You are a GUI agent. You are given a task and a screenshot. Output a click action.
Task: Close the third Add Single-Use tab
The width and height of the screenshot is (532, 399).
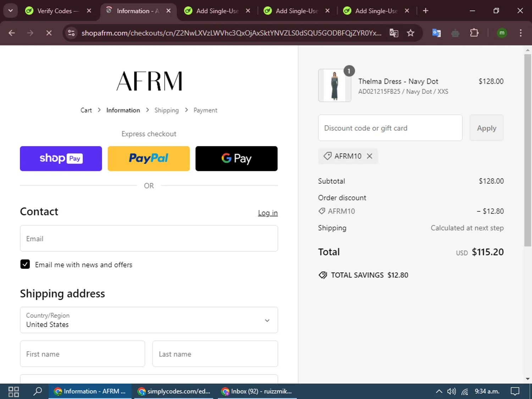click(407, 11)
